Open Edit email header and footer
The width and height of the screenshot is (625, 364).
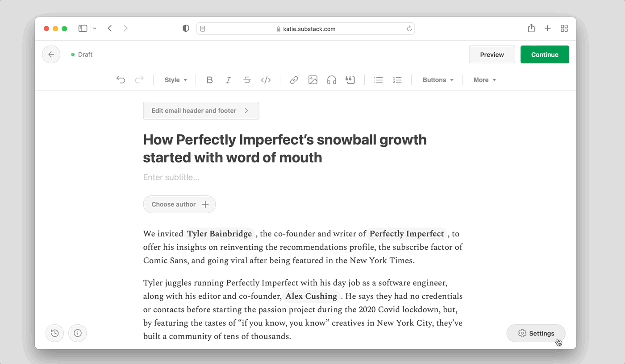coord(201,111)
